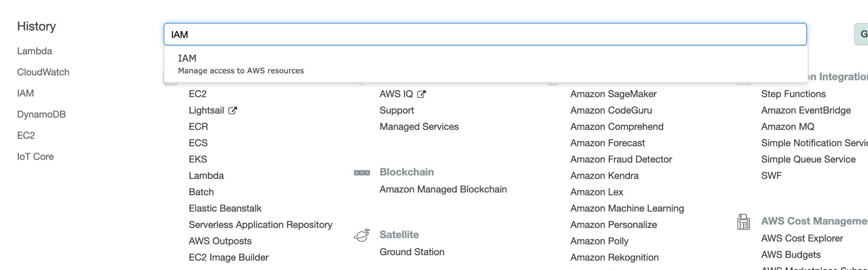
Task: Select the IAM suggestion "Manage access to AWS resources"
Action: [x=486, y=64]
